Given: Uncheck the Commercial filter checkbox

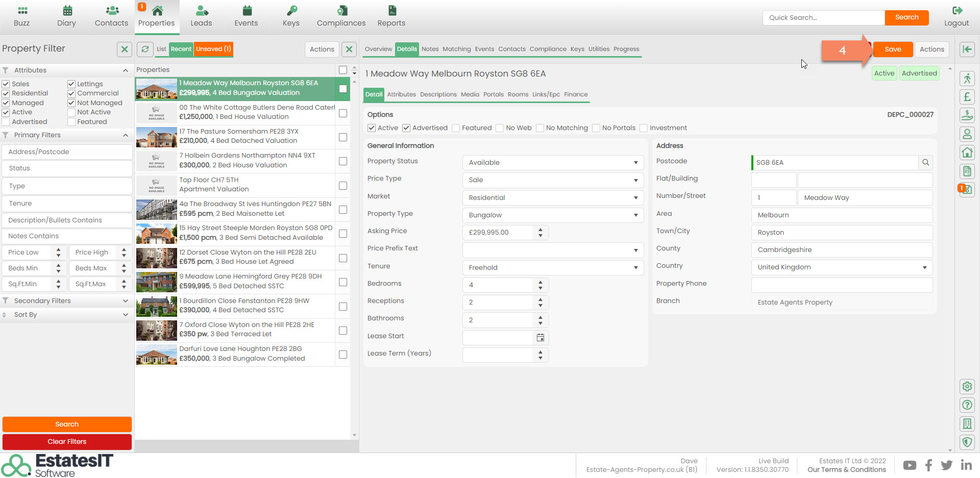Looking at the screenshot, I should (71, 93).
